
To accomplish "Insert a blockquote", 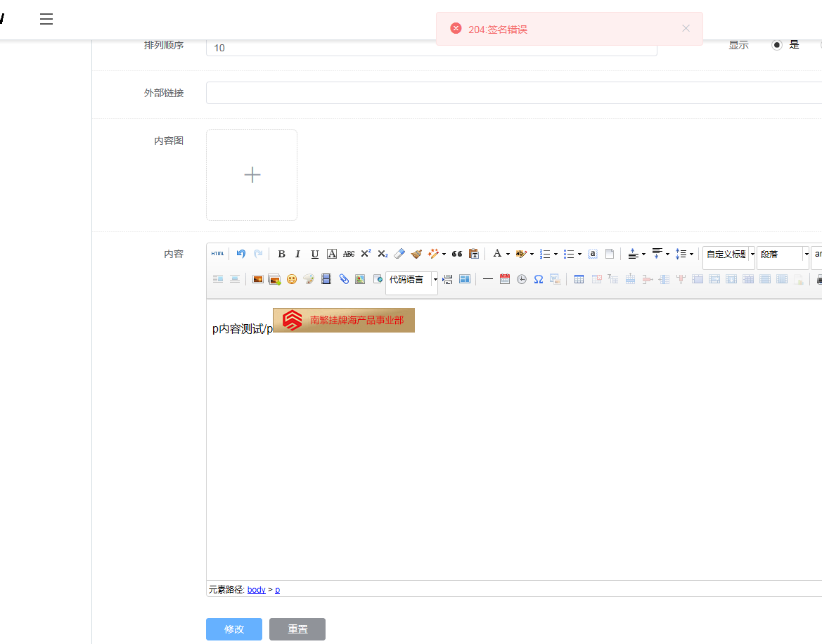I will [x=456, y=254].
